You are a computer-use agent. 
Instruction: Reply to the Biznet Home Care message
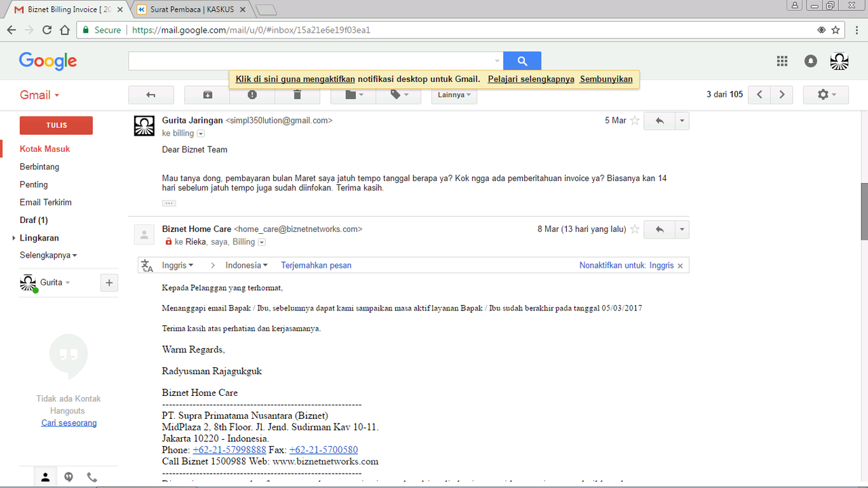coord(659,229)
